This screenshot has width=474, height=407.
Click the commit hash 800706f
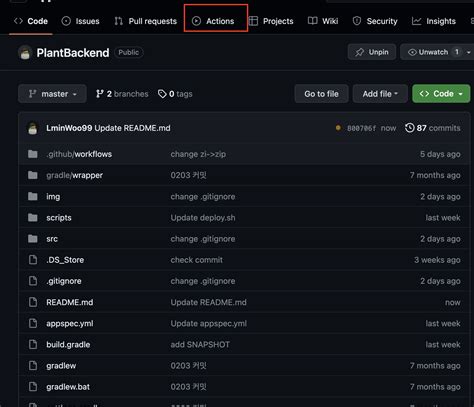point(361,128)
